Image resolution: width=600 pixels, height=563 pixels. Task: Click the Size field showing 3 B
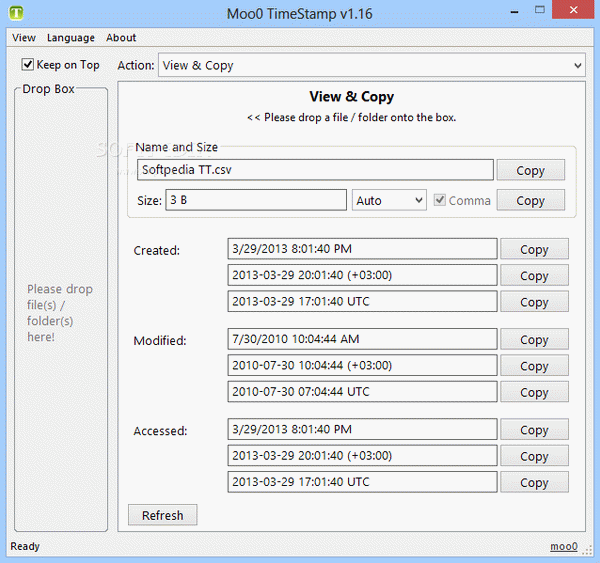256,200
